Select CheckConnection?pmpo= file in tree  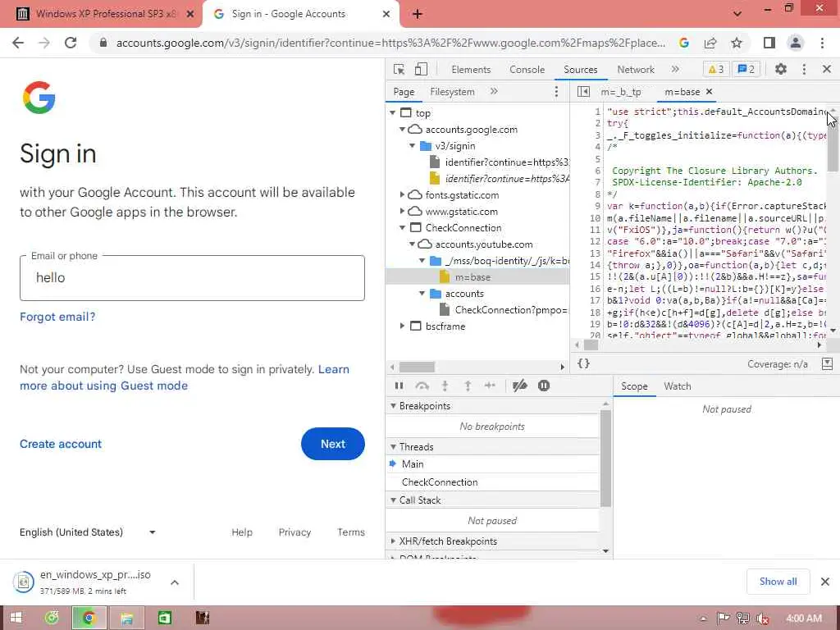pyautogui.click(x=510, y=310)
